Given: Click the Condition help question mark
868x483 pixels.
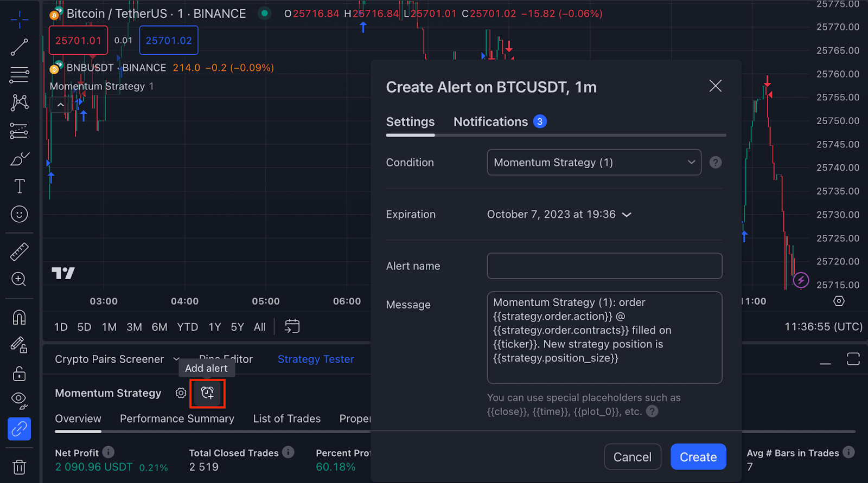Looking at the screenshot, I should [x=716, y=163].
